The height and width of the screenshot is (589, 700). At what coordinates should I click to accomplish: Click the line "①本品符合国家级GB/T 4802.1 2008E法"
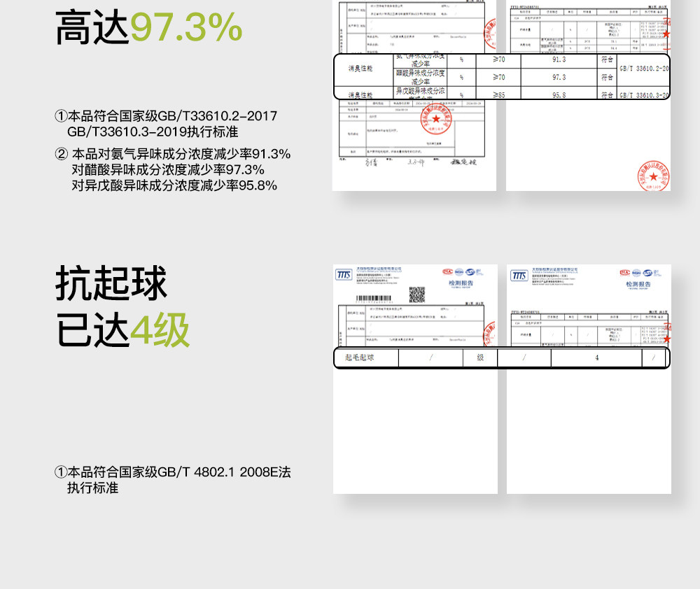(172, 472)
